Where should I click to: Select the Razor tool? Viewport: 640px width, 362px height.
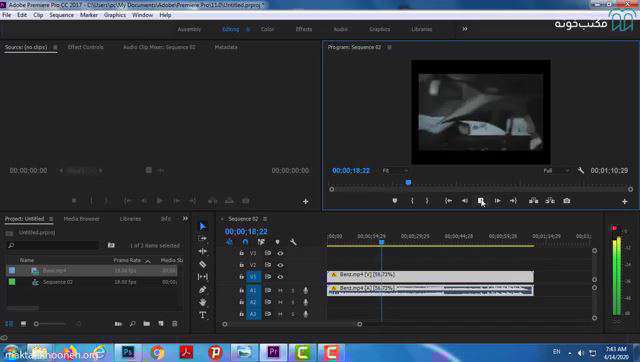pyautogui.click(x=202, y=264)
